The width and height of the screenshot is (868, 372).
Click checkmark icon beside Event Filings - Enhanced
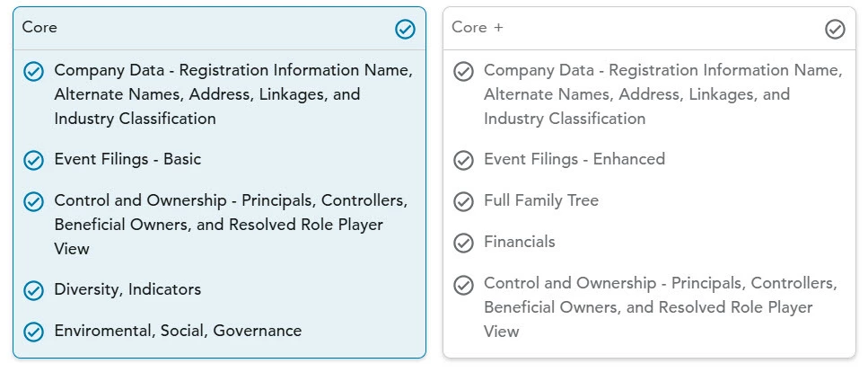(x=463, y=160)
